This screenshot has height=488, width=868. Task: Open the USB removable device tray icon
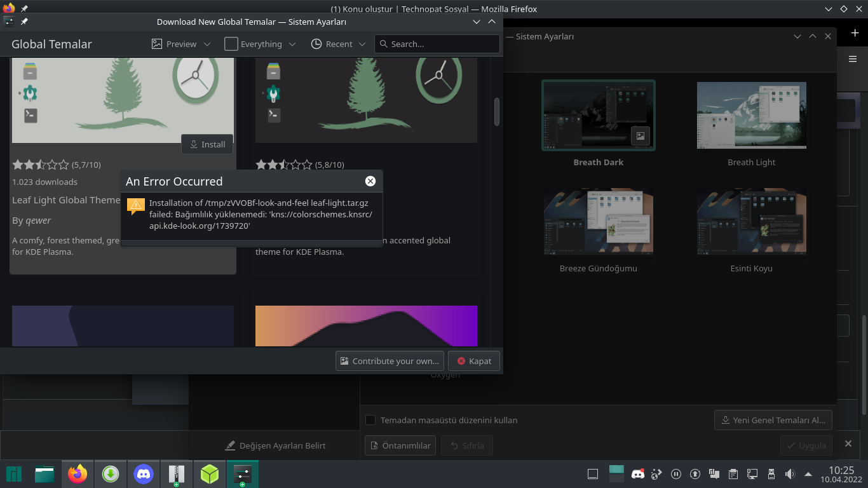pyautogui.click(x=771, y=474)
